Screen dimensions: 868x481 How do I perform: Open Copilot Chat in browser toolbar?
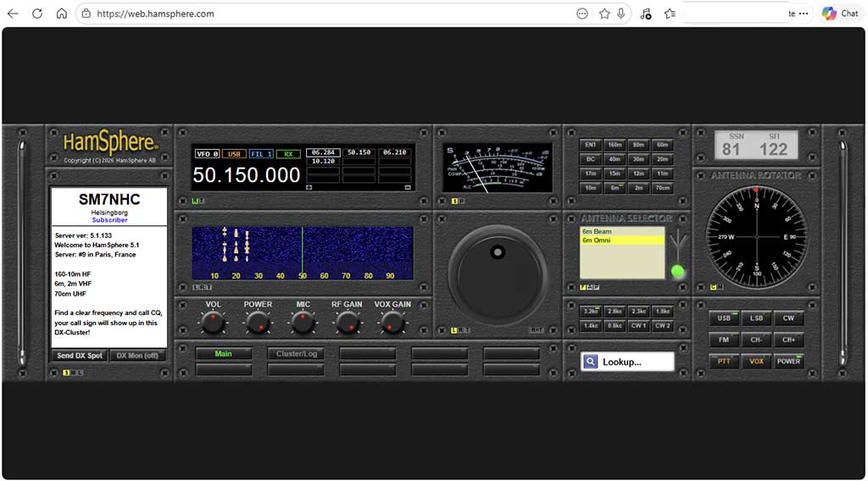coord(839,14)
